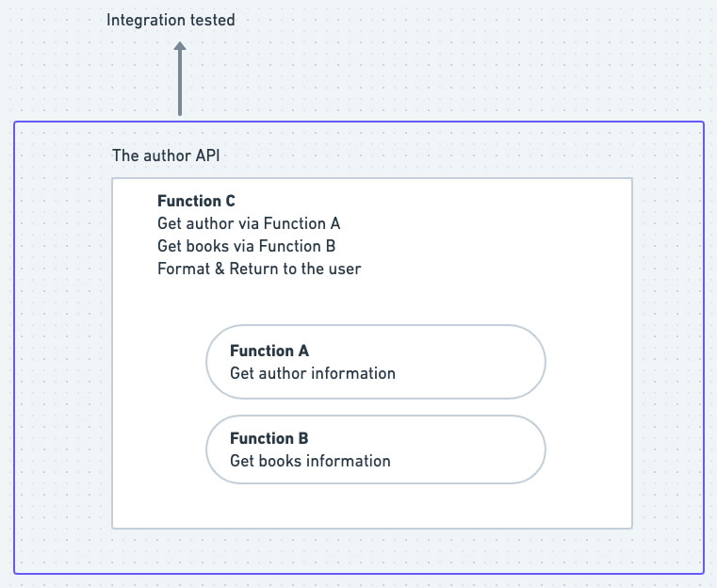The height and width of the screenshot is (588, 717).
Task: Click the upward arrow connector
Action: (x=180, y=78)
